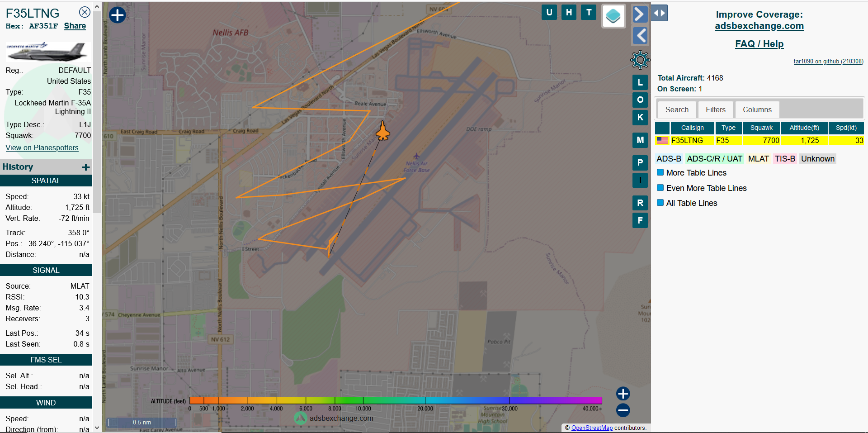The height and width of the screenshot is (433, 868).
Task: Click the blue plus button on the map's top-left
Action: (x=118, y=15)
